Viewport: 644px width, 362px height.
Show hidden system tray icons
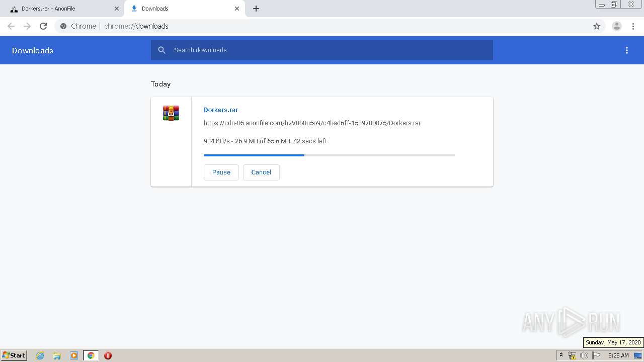pos(561,355)
